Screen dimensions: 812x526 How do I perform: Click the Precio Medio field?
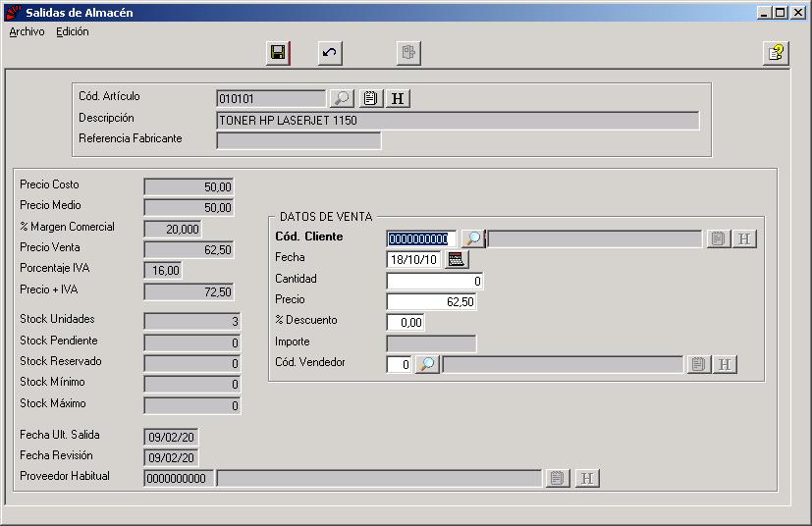click(x=189, y=208)
